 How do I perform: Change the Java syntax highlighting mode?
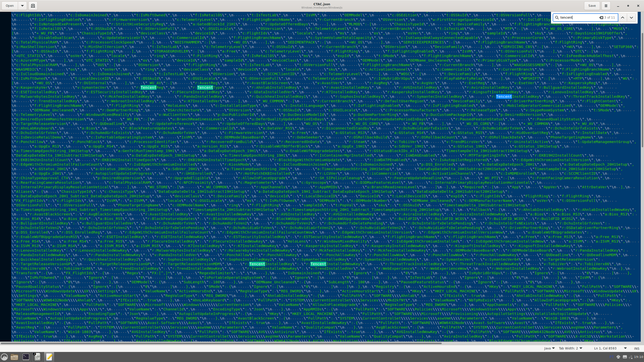(549, 348)
